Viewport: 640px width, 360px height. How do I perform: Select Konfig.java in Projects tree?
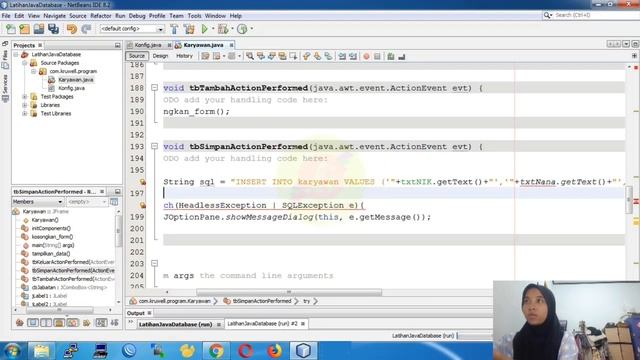[x=71, y=88]
